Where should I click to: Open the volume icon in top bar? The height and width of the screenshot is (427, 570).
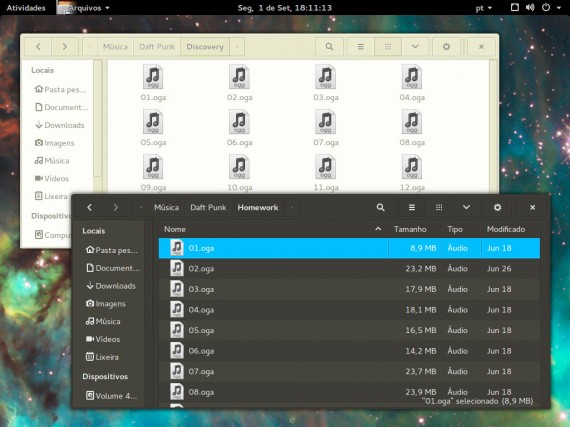click(x=530, y=7)
